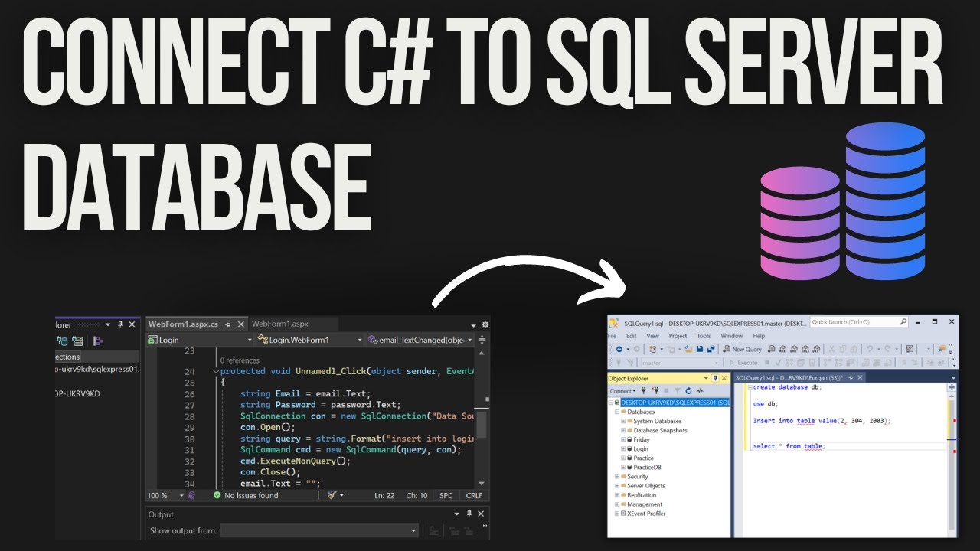Click the Navigate Backward icon in SSMS
Screen dimensions: 980x551
click(x=618, y=349)
